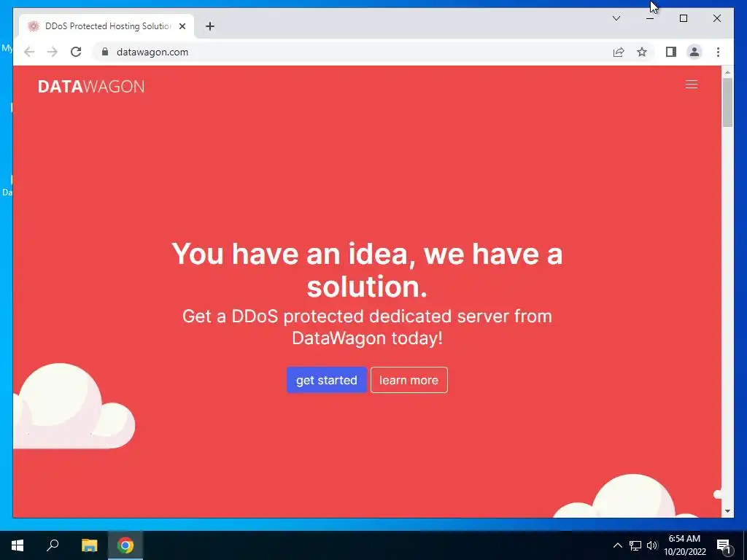Share this page icon
Image resolution: width=747 pixels, height=560 pixels.
[x=619, y=52]
